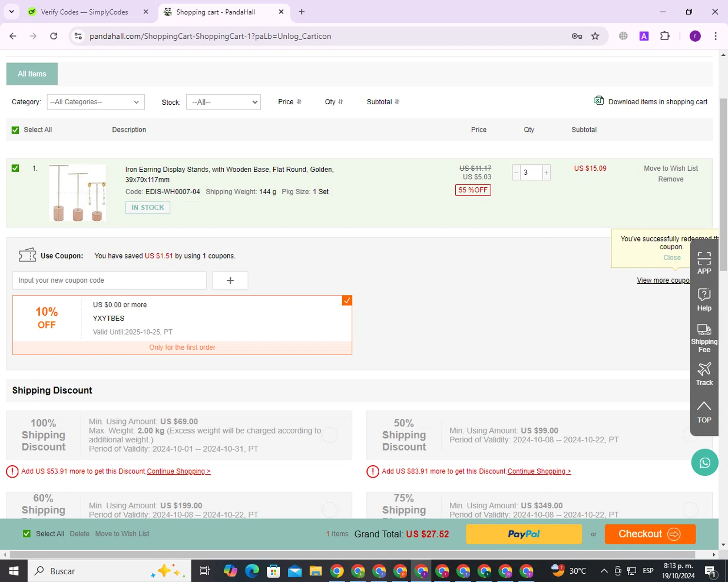Viewport: 728px width, 582px height.
Task: Open a new browser tab
Action: coord(301,12)
